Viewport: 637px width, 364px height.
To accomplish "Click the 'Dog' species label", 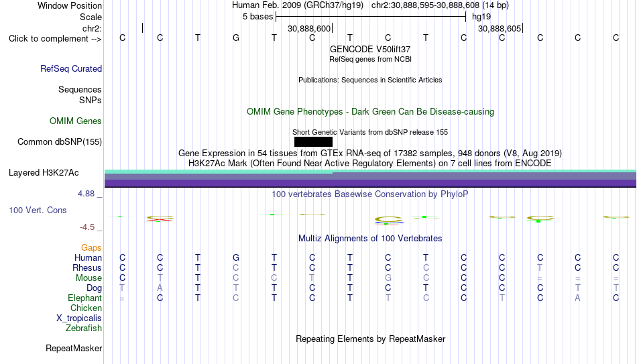I will [x=95, y=288].
